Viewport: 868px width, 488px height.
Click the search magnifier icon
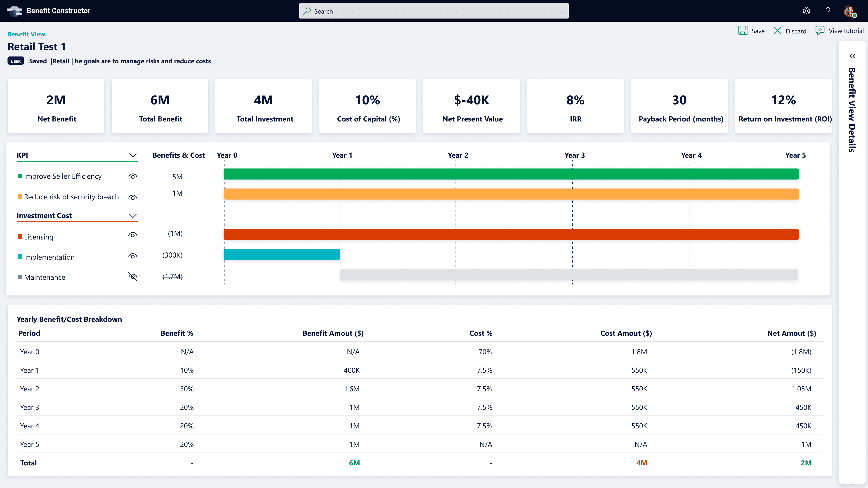tap(307, 11)
